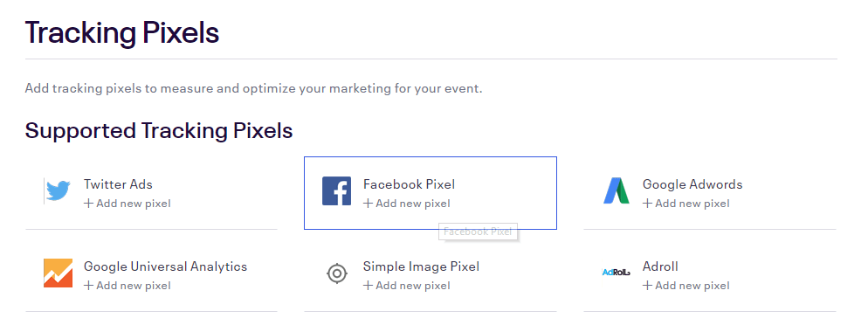Add new pixel under Facebook Pixel
This screenshot has height=332, width=868.
(407, 204)
